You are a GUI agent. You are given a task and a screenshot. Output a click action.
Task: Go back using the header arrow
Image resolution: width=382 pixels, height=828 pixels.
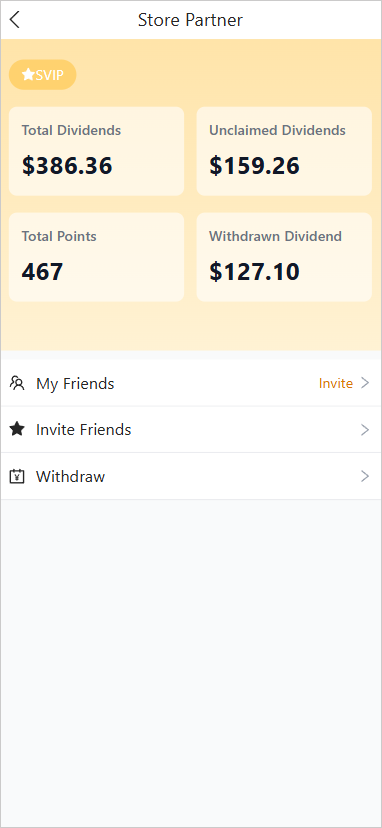tap(15, 20)
